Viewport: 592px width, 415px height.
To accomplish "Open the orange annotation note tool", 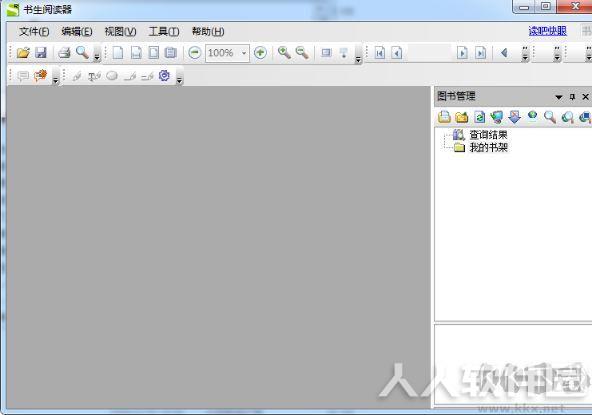I will pyautogui.click(x=40, y=76).
